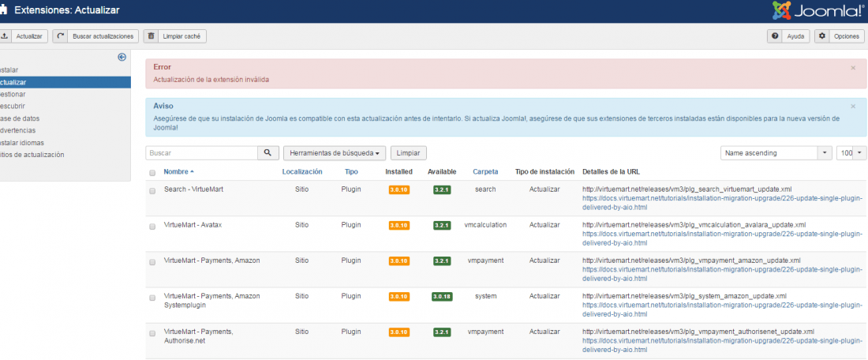Dismiss the Aviso notice
Viewport: 868px width, 360px height.
853,107
